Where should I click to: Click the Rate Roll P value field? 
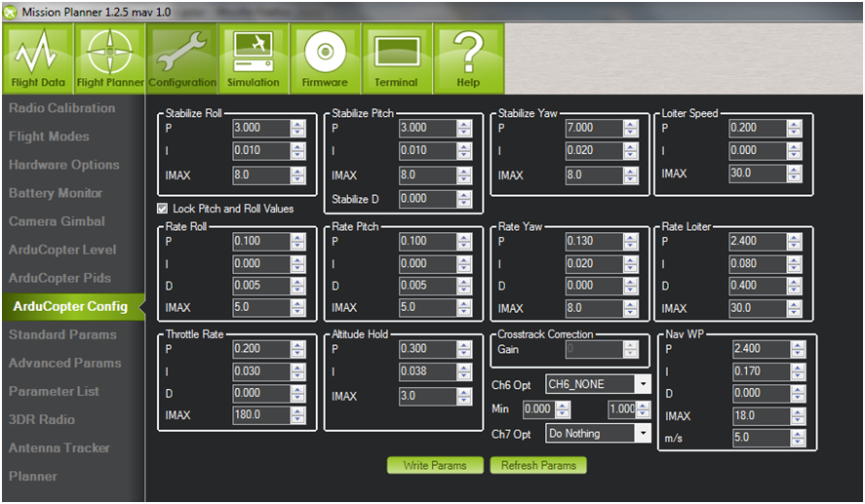pos(261,241)
